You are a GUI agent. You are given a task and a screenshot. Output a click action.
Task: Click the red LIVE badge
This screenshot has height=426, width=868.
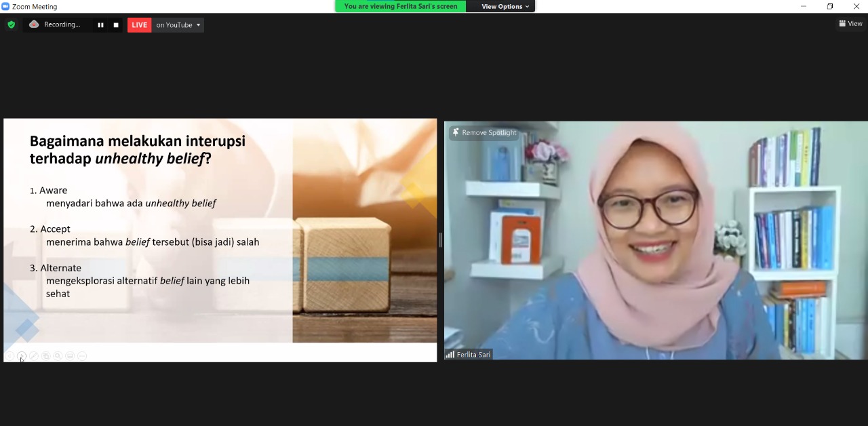click(x=139, y=24)
